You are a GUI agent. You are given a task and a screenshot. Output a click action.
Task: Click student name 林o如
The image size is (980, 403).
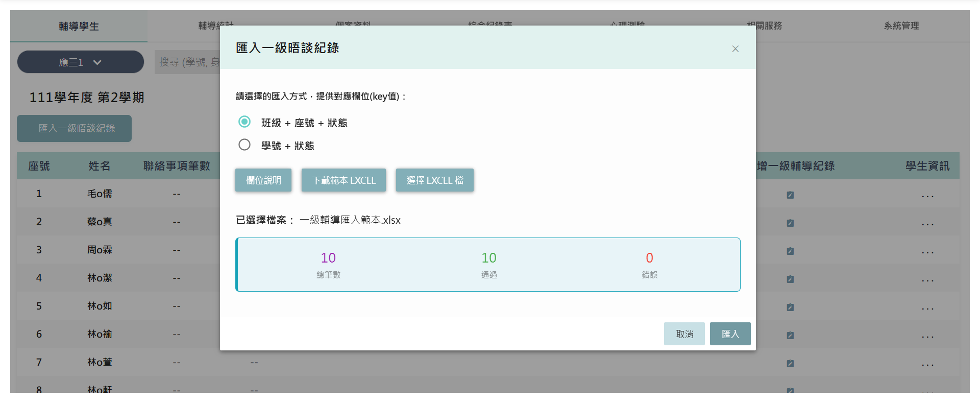[100, 306]
